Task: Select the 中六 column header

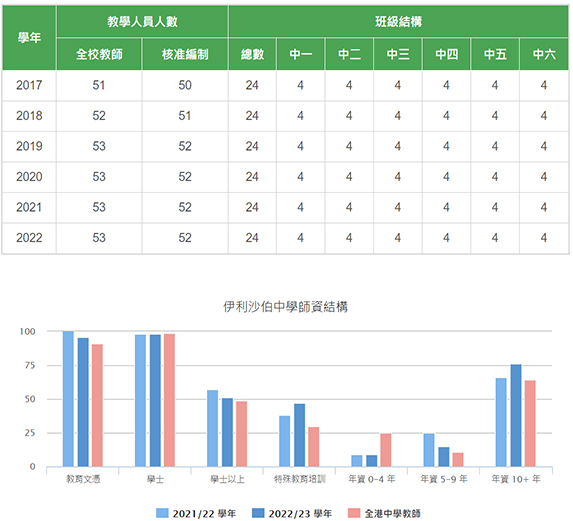Action: click(544, 54)
